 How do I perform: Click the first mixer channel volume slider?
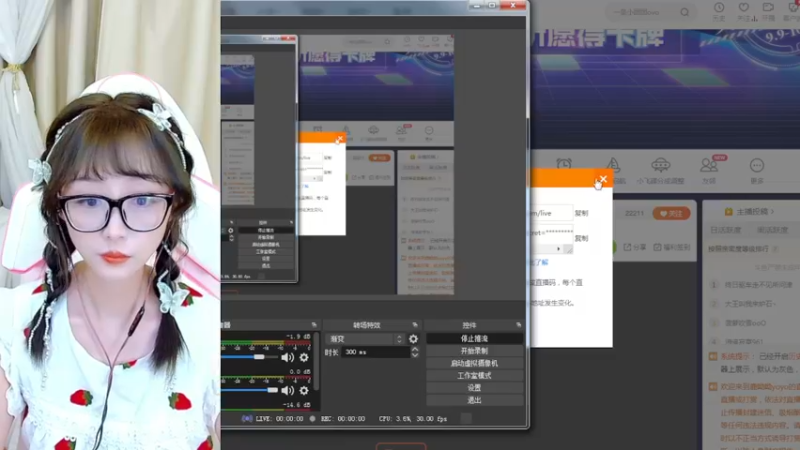[x=249, y=357]
